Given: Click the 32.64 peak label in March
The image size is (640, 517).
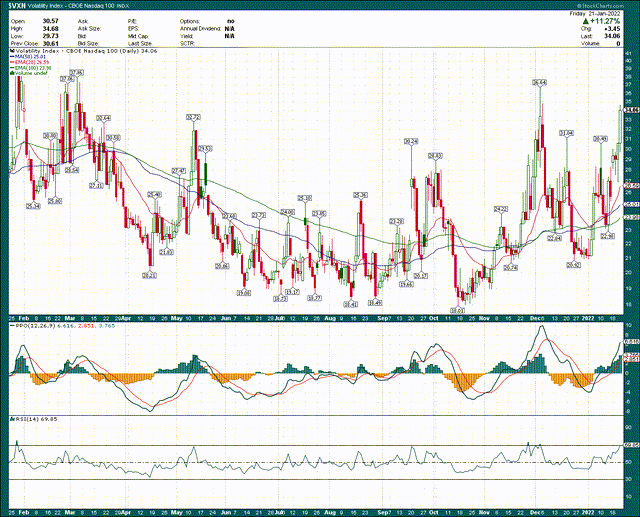Looking at the screenshot, I should point(103,118).
